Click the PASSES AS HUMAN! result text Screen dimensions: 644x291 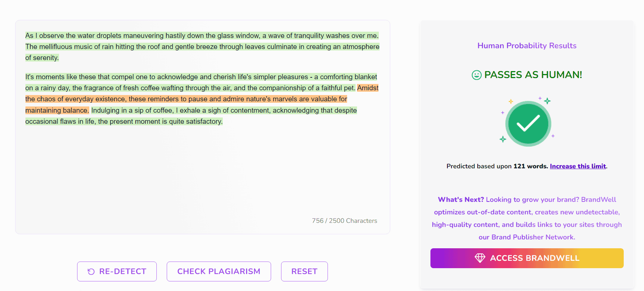(x=533, y=75)
